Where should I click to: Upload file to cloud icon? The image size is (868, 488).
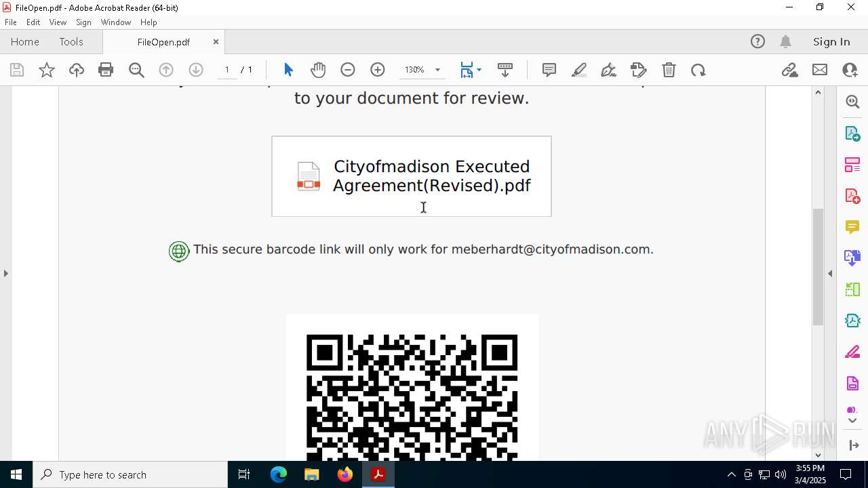[x=77, y=70]
